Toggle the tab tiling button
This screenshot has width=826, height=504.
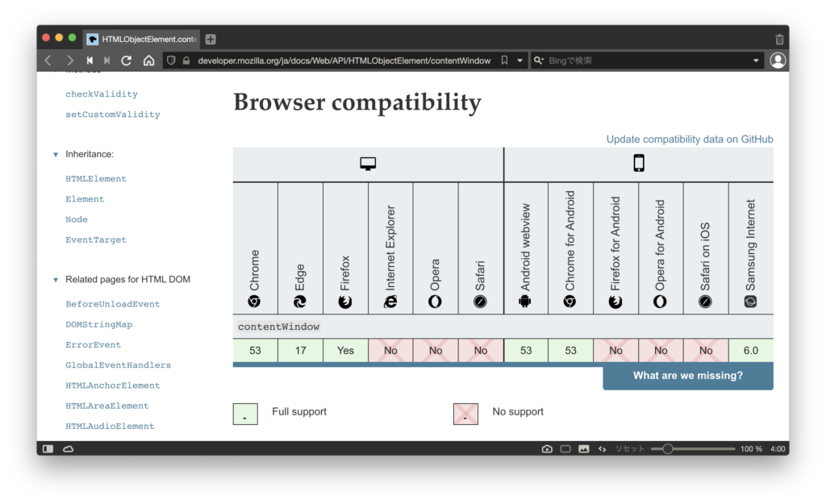[565, 449]
